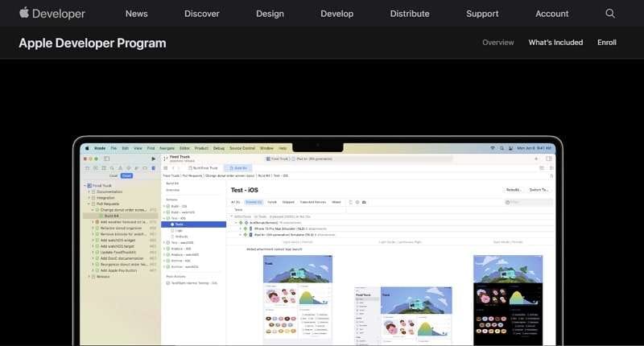The image size is (644, 346).
Task: Open the Support navigation item
Action: click(482, 14)
